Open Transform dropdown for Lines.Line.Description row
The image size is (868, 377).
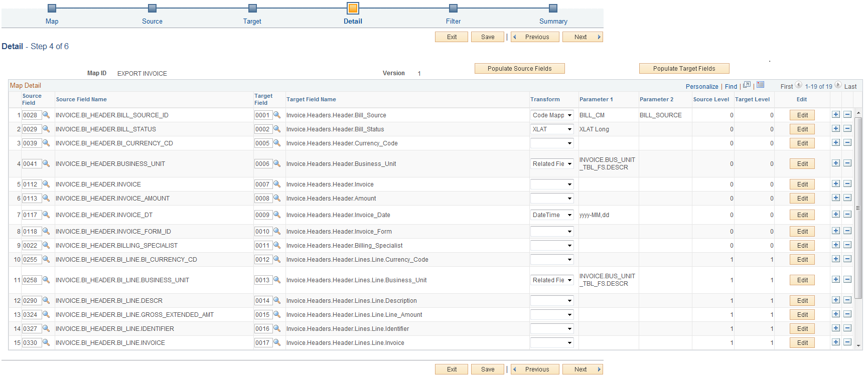click(x=552, y=301)
